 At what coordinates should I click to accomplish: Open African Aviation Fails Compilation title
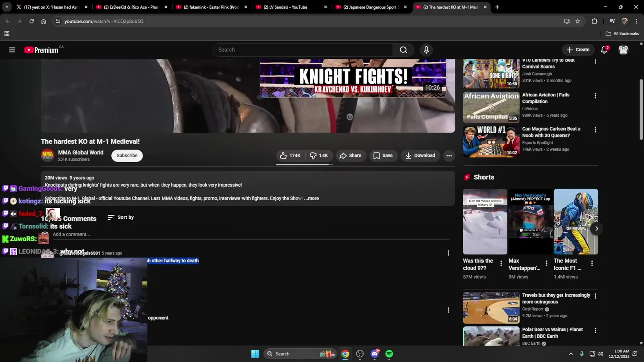pos(545,98)
